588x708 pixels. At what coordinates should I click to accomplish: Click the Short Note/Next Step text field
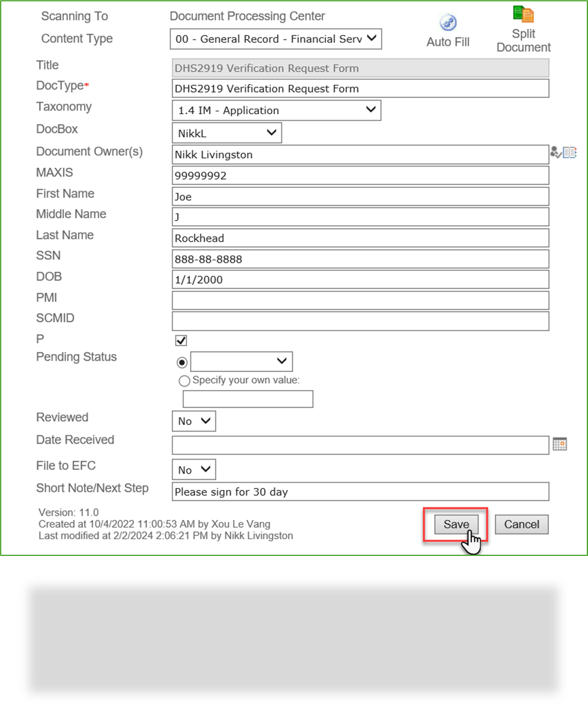(360, 491)
